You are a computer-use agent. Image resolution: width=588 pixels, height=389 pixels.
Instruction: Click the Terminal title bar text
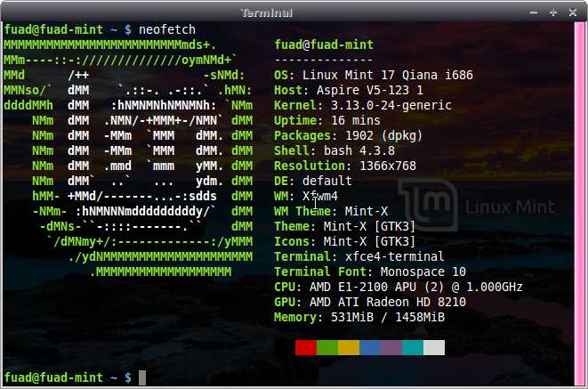[267, 13]
